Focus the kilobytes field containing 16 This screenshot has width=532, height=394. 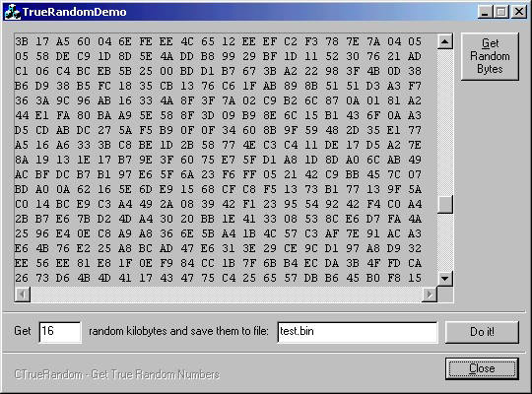60,332
